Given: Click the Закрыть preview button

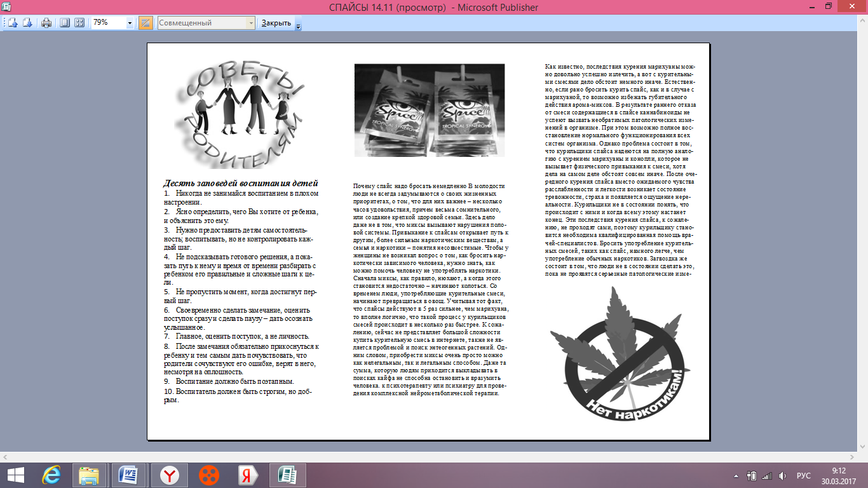Looking at the screenshot, I should click(x=276, y=23).
